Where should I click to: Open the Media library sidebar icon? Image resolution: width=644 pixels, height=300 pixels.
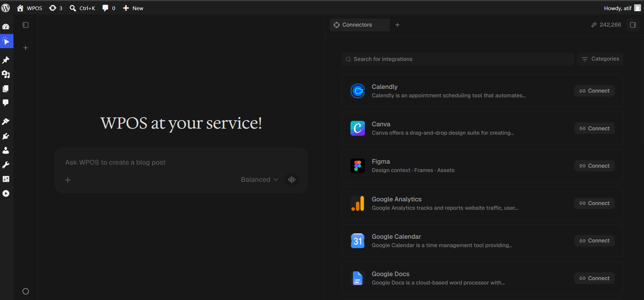[6, 74]
